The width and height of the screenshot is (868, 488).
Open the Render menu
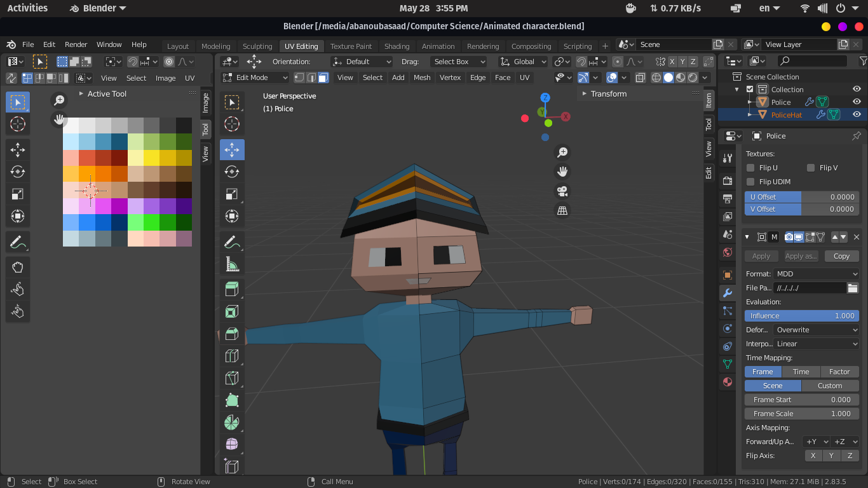[x=76, y=44]
